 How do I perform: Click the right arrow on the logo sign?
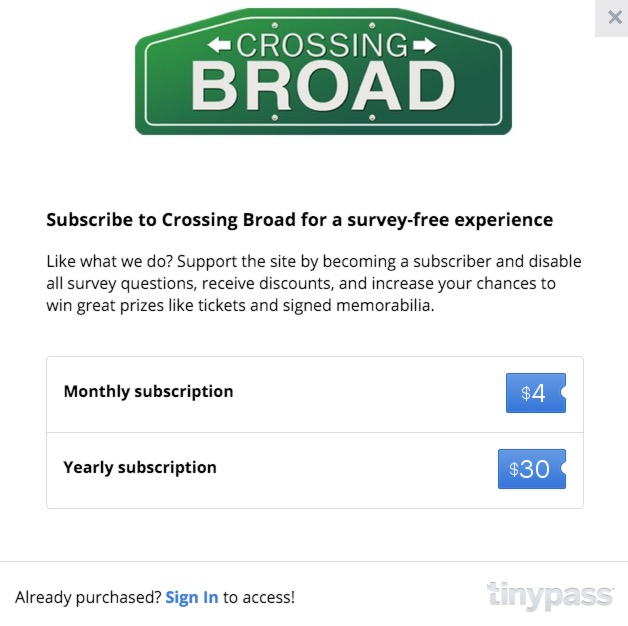click(x=424, y=44)
